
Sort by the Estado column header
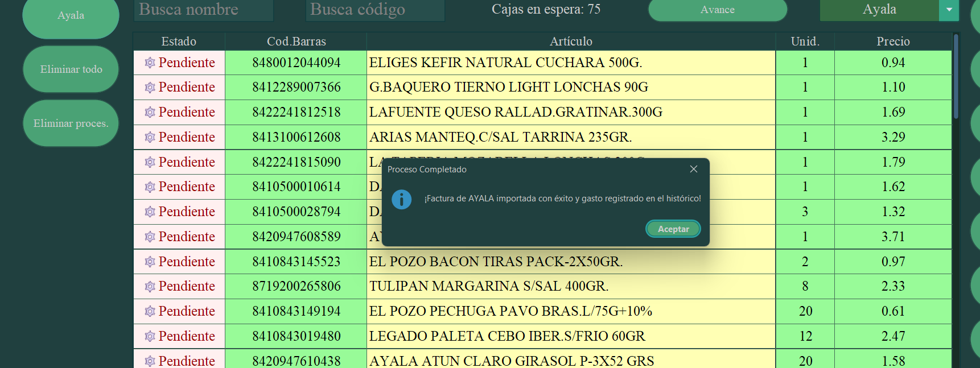[x=179, y=42]
